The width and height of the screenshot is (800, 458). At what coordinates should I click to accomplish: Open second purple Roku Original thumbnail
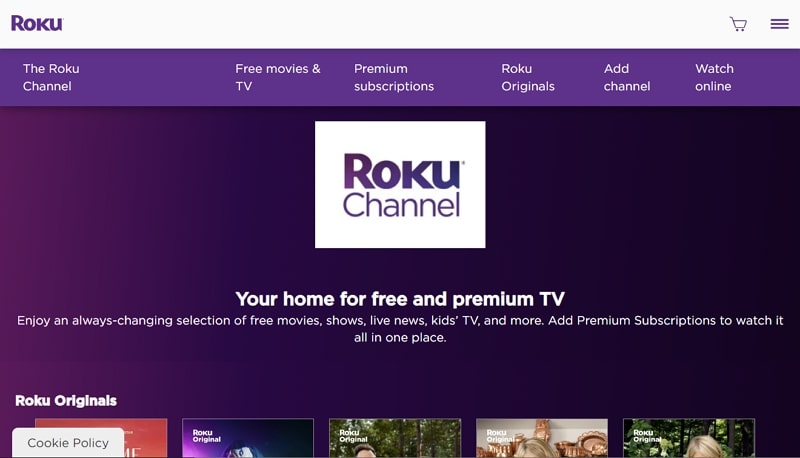(248, 438)
